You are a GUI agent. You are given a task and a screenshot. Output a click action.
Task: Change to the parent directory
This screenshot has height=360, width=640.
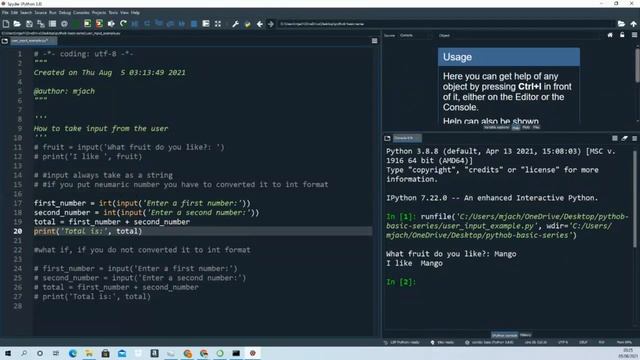click(633, 24)
